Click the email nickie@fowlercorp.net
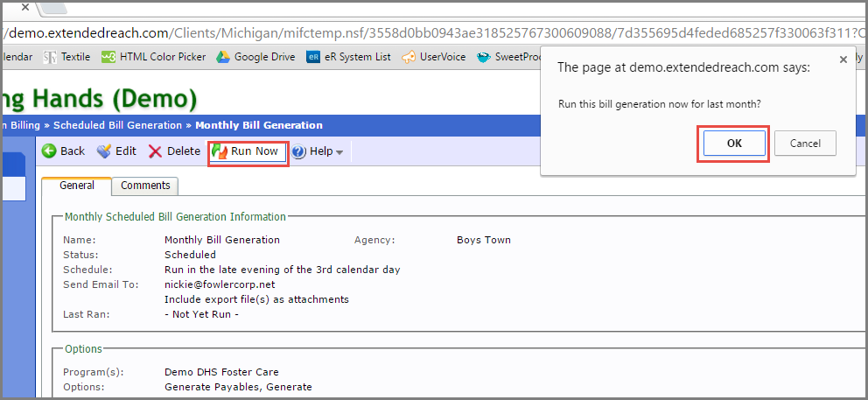 (x=220, y=284)
